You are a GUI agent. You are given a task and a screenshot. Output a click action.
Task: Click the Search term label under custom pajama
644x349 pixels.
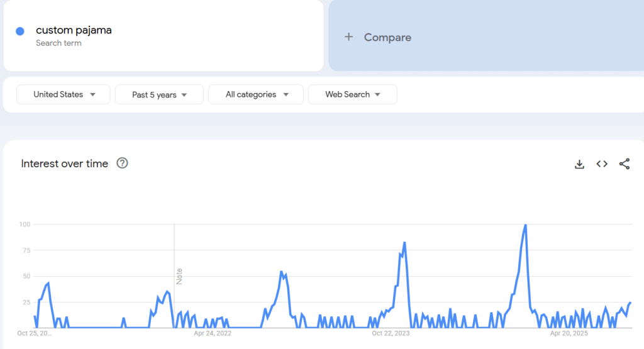click(x=58, y=43)
